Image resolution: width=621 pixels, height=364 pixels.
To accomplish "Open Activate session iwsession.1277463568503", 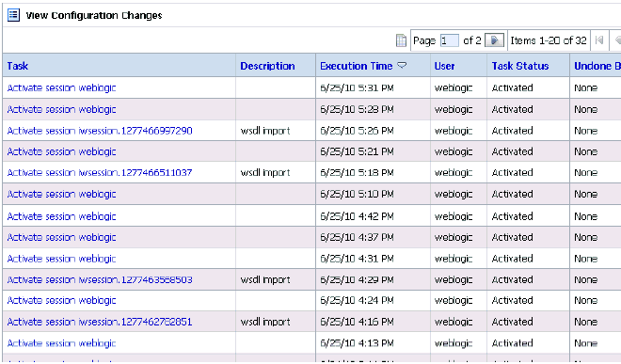I will pos(100,279).
